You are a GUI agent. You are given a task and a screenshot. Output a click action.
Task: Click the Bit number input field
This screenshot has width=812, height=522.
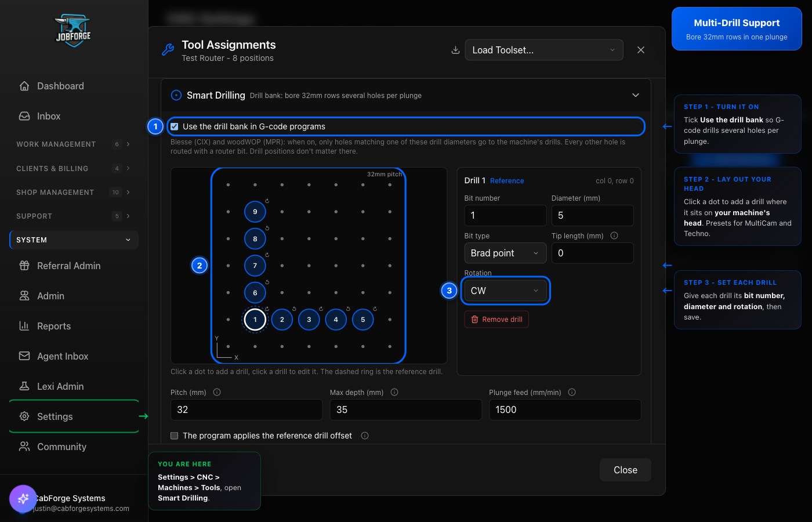(x=505, y=215)
